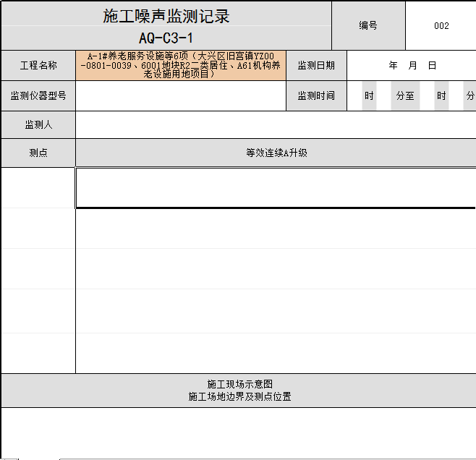Click the empty cell beside 监测仪器型号
Viewport: 476px width, 460px height.
tap(181, 95)
